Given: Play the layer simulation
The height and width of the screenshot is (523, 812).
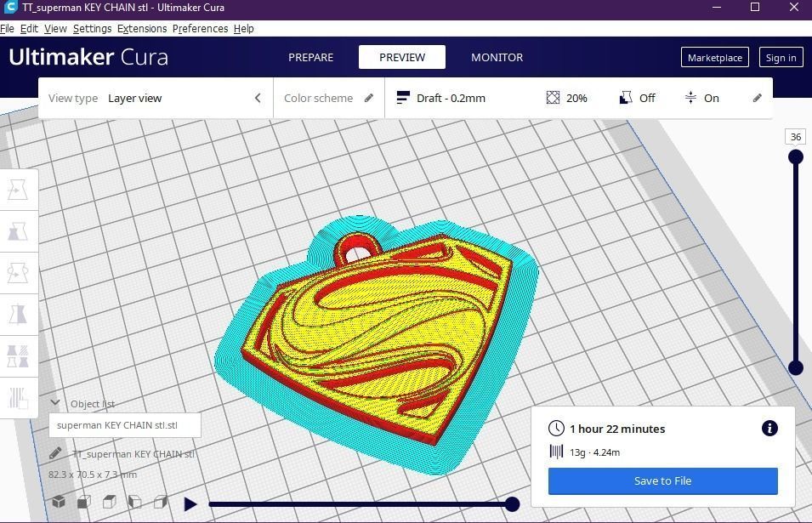Looking at the screenshot, I should click(x=190, y=503).
